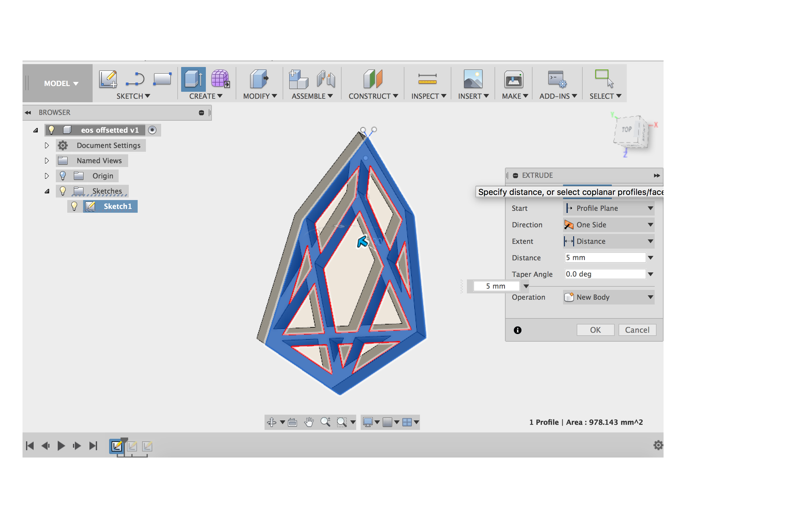The height and width of the screenshot is (508, 812).
Task: Click the Orbit navigation icon
Action: (x=272, y=422)
